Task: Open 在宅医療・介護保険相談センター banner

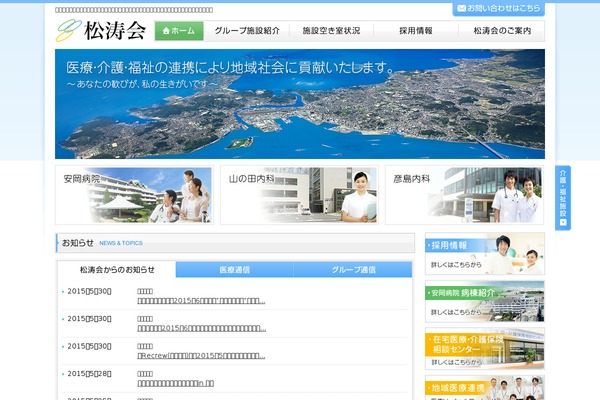Action: coord(485,349)
